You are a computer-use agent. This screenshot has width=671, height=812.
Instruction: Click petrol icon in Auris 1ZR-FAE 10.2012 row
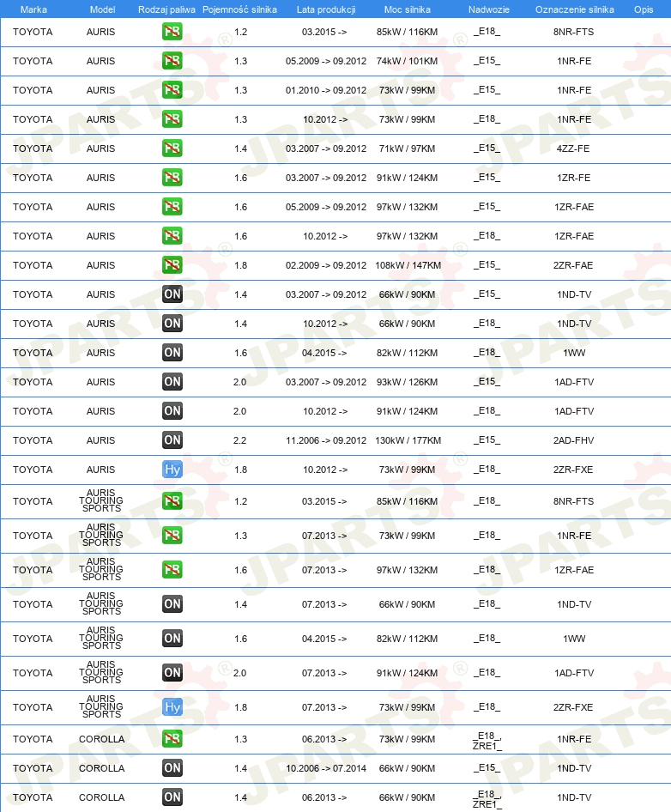(x=172, y=236)
